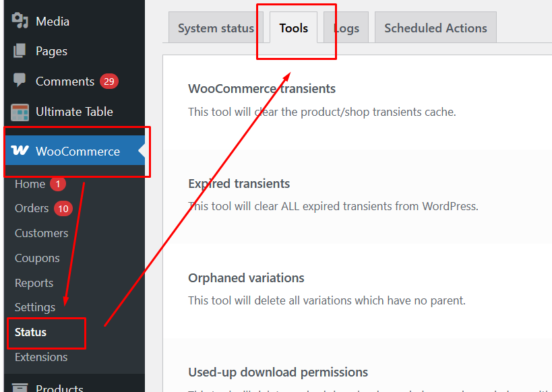Switch to the Logs tab
The height and width of the screenshot is (392, 552).
click(346, 28)
